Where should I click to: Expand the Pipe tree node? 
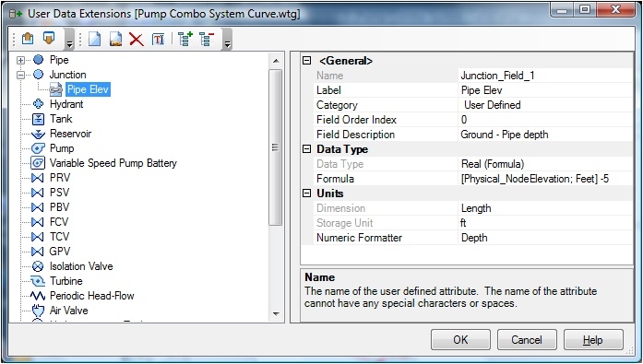tap(20, 61)
